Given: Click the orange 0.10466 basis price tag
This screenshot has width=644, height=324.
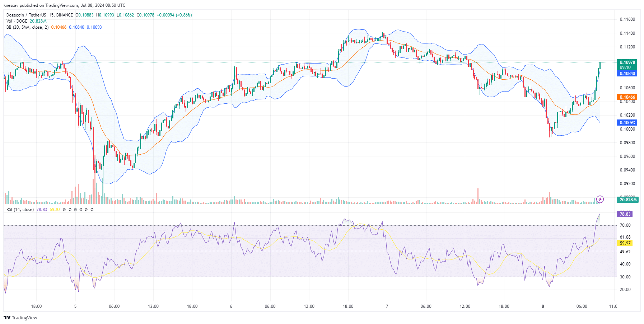Looking at the screenshot, I should tap(627, 97).
